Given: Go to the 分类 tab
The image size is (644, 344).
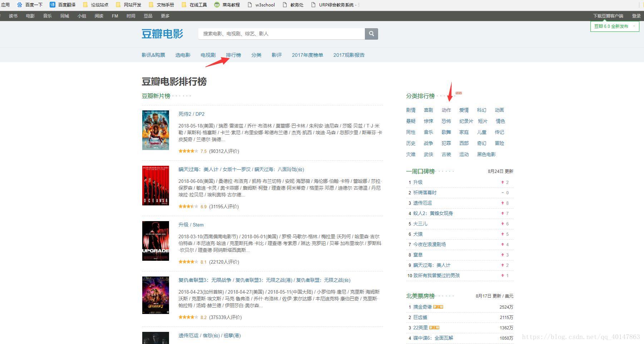Looking at the screenshot, I should point(256,55).
